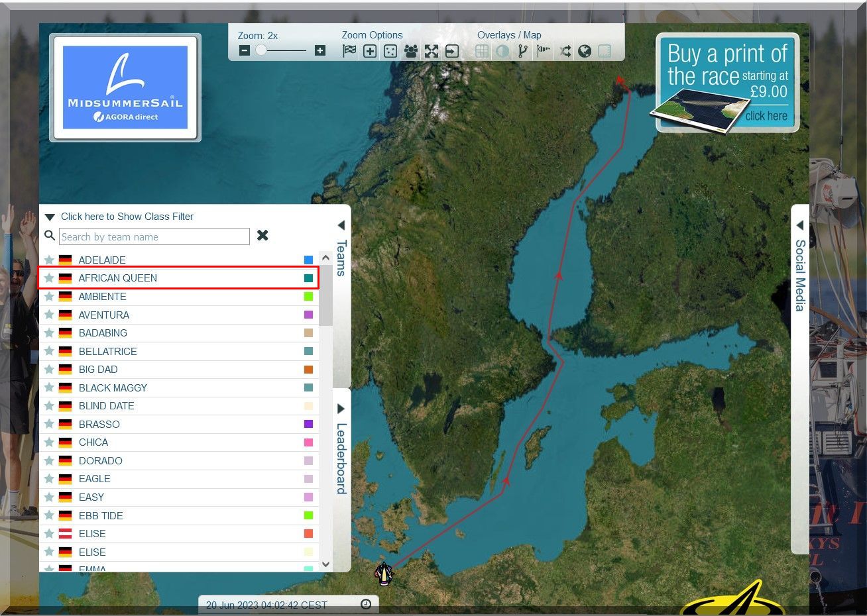Click the four-arrows expand zoom icon

tap(432, 51)
